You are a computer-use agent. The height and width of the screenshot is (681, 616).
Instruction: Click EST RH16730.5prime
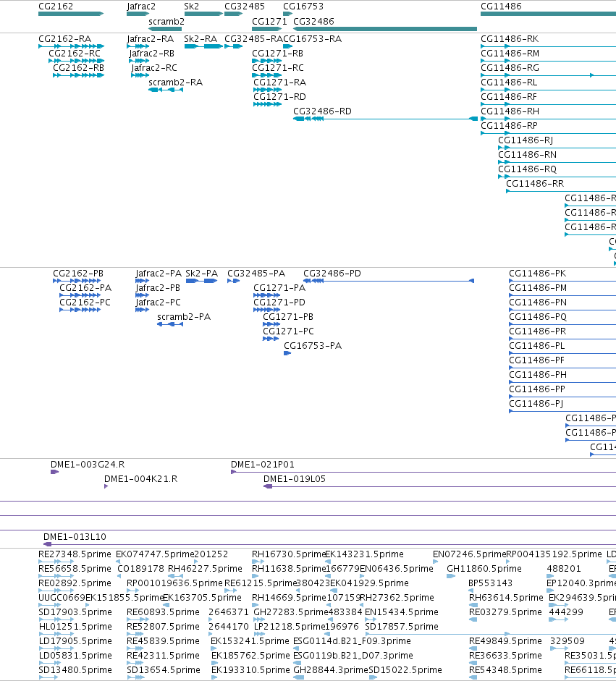click(x=288, y=554)
